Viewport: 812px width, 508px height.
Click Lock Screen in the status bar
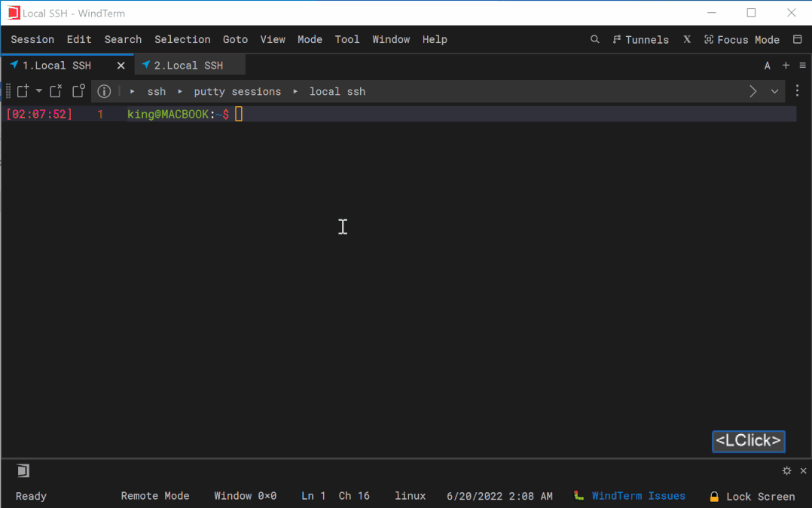(759, 497)
